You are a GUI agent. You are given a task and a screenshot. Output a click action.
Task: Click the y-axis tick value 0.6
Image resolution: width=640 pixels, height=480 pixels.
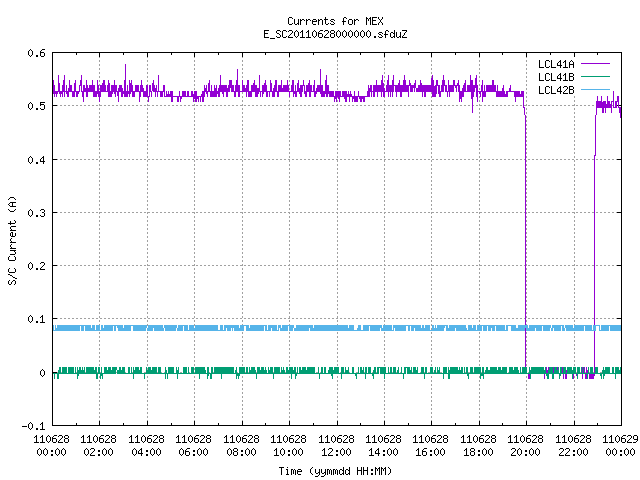(x=37, y=53)
